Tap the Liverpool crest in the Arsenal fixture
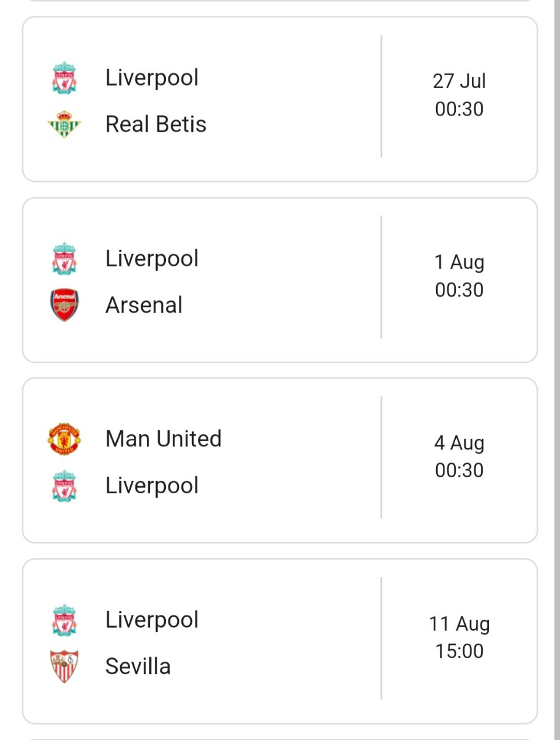 64,259
